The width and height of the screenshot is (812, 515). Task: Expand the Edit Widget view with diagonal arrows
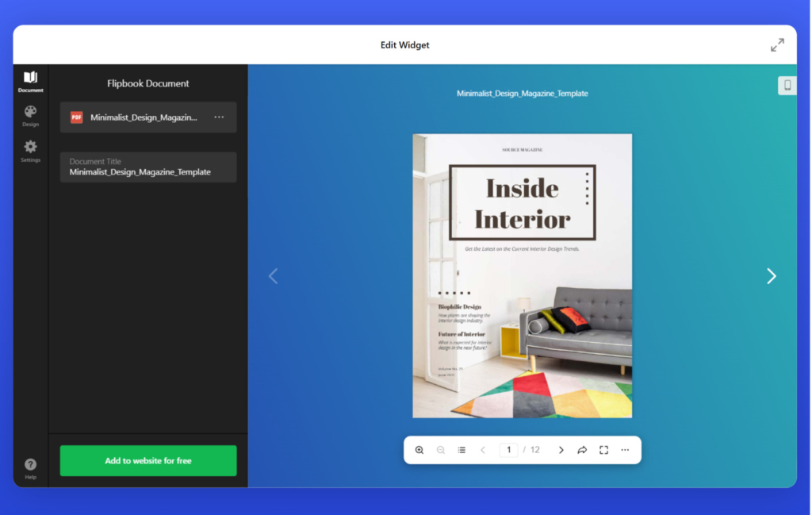(777, 44)
